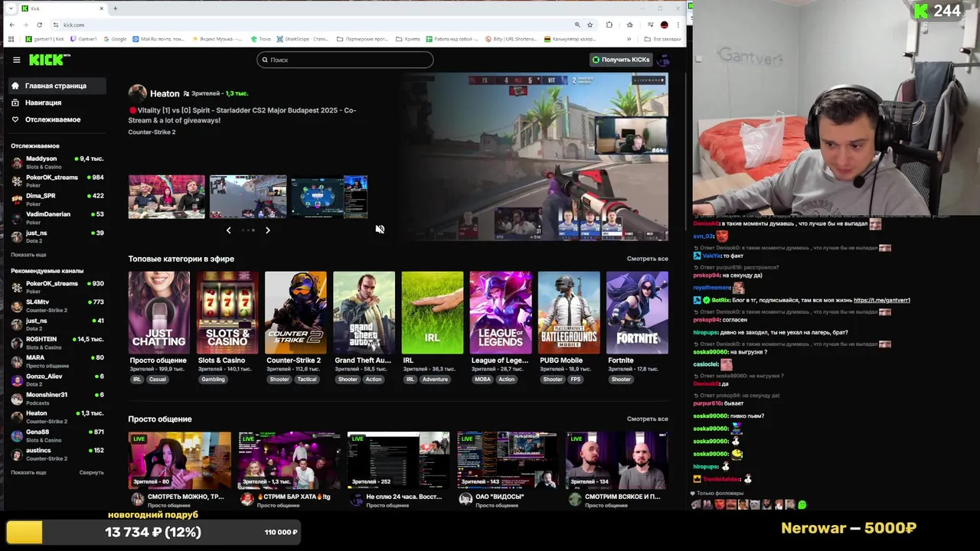Expand the tab search dropdown arrow
Screen dimensions: 980x551
[x=10, y=8]
